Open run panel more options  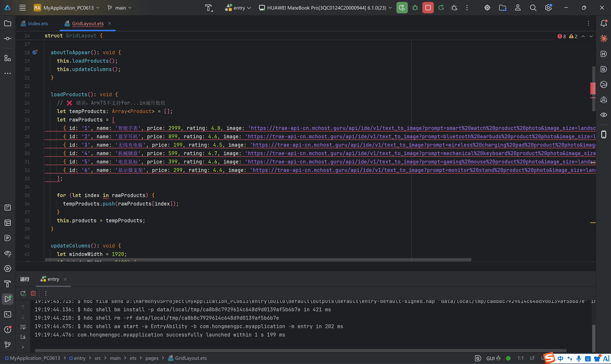pyautogui.click(x=46, y=293)
